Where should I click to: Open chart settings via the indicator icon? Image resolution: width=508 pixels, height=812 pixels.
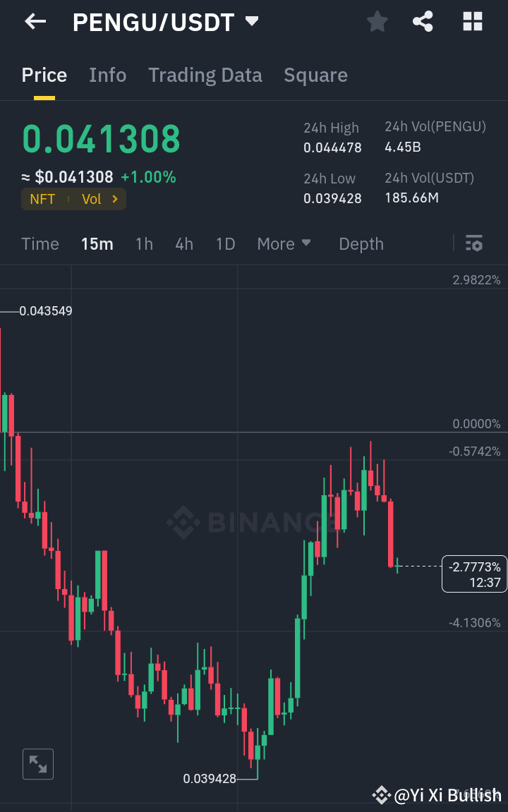(x=474, y=243)
